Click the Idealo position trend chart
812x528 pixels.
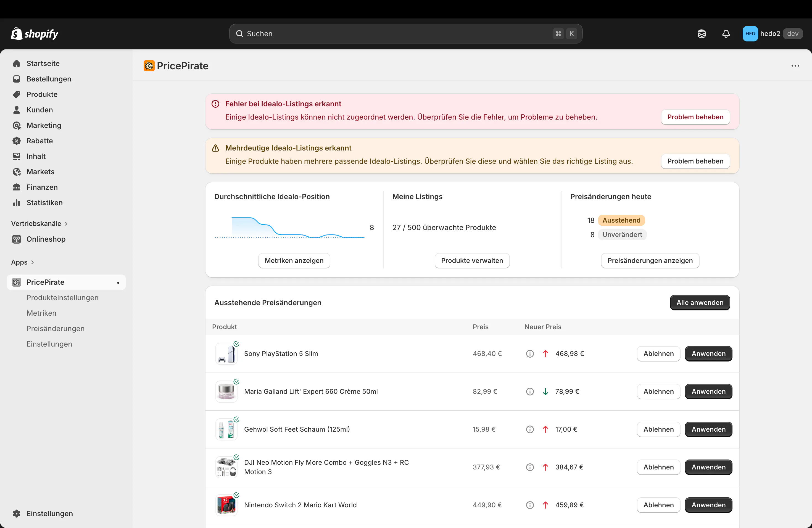290,228
